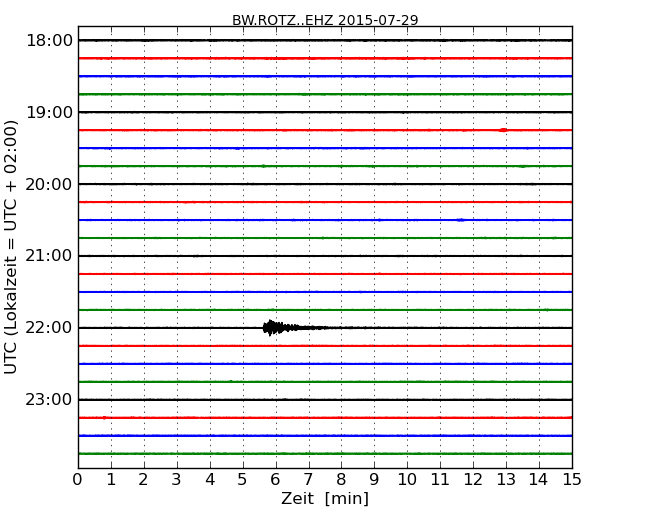
Task: Click the x-axis tick label 14
Action: click(539, 480)
